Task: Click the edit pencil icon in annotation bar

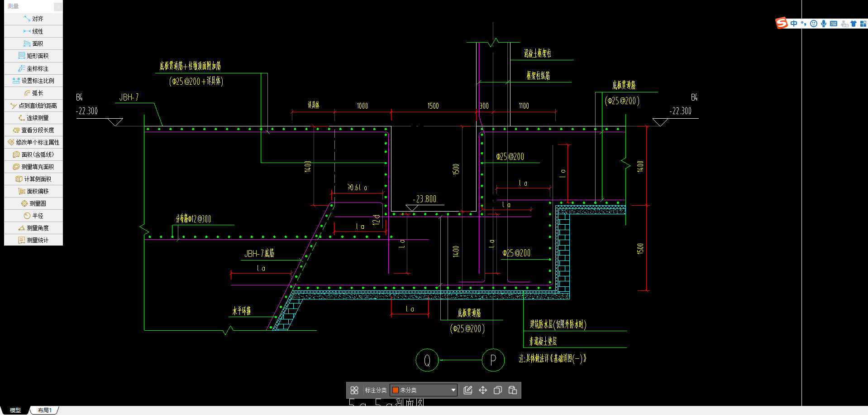Action: [x=468, y=390]
